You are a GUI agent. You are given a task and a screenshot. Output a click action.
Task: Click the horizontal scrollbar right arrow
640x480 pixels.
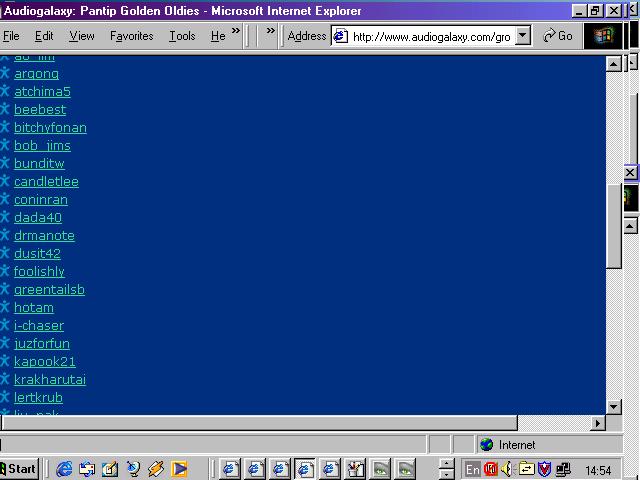[x=598, y=423]
